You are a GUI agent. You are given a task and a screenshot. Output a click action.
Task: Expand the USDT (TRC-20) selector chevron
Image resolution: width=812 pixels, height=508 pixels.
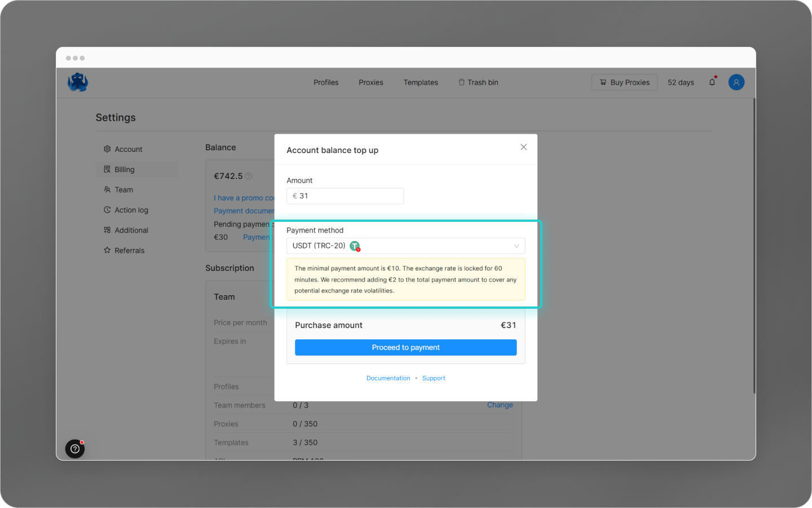[x=517, y=246]
